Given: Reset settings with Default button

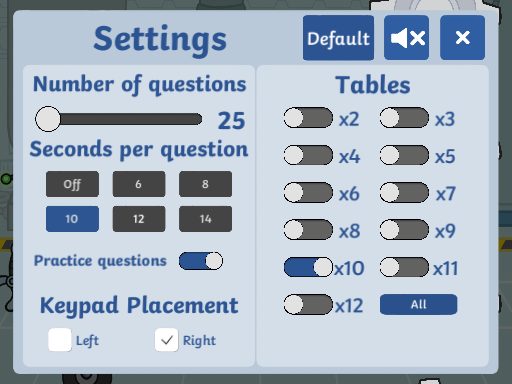Looking at the screenshot, I should (x=338, y=38).
